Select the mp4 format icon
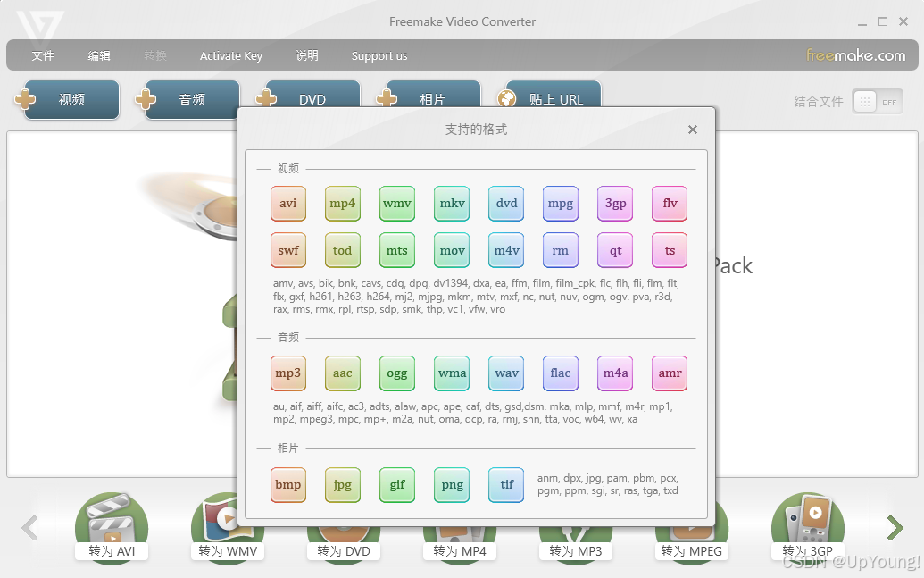This screenshot has width=924, height=578. [343, 204]
